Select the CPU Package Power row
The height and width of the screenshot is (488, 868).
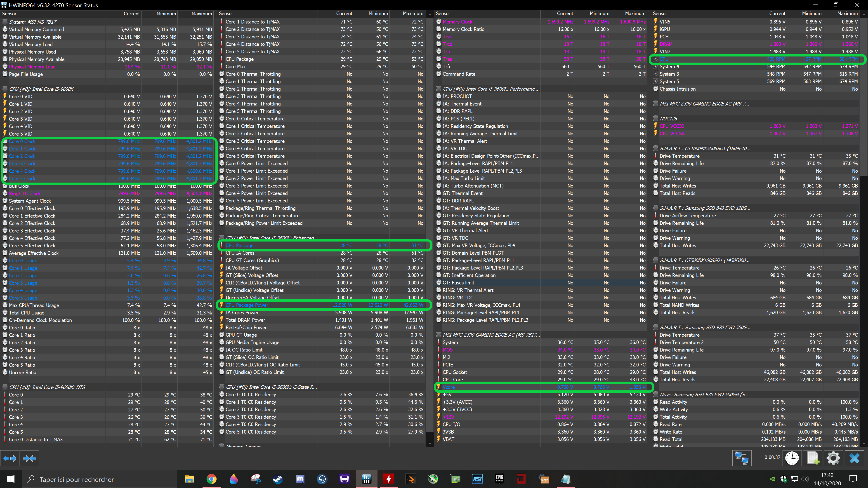(x=247, y=305)
